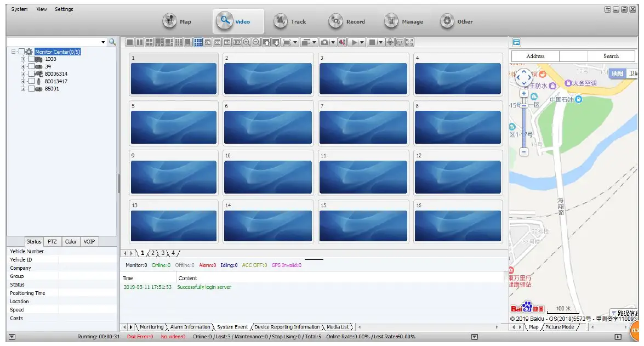Collapse the Monitor Center tree node

14,52
